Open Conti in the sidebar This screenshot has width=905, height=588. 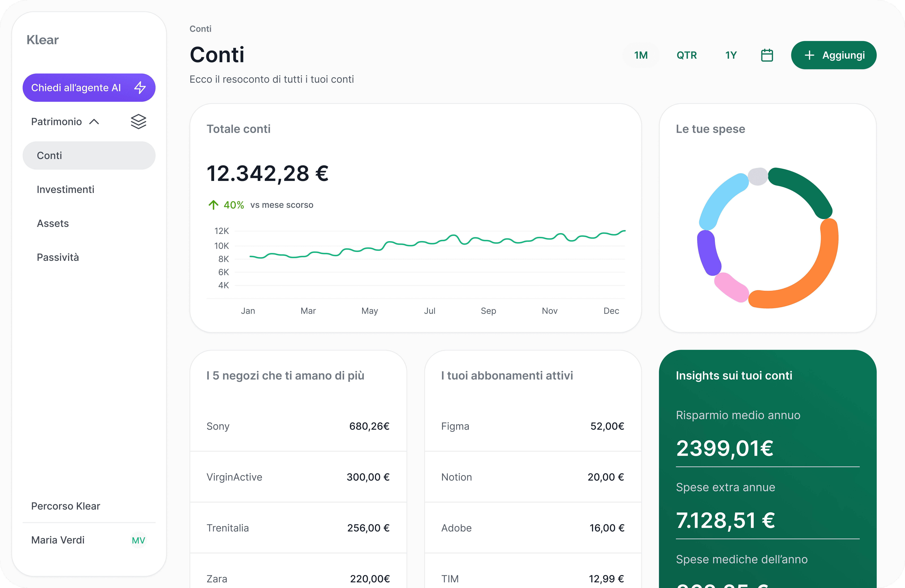(x=89, y=155)
